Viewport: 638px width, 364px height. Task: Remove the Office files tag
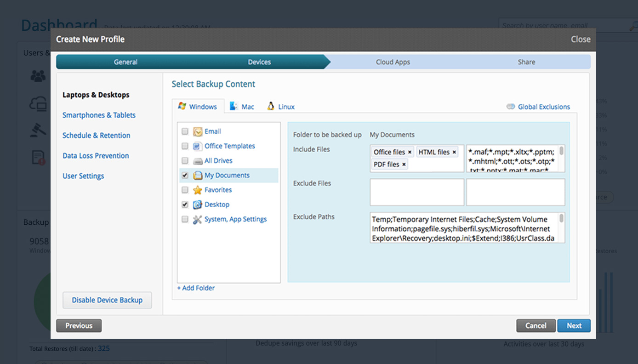point(410,152)
